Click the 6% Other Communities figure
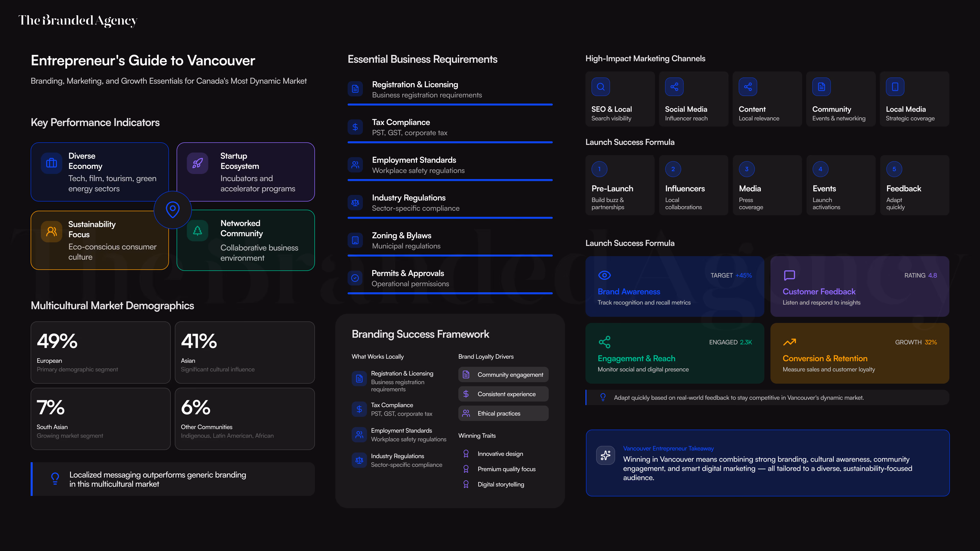 [x=195, y=407]
